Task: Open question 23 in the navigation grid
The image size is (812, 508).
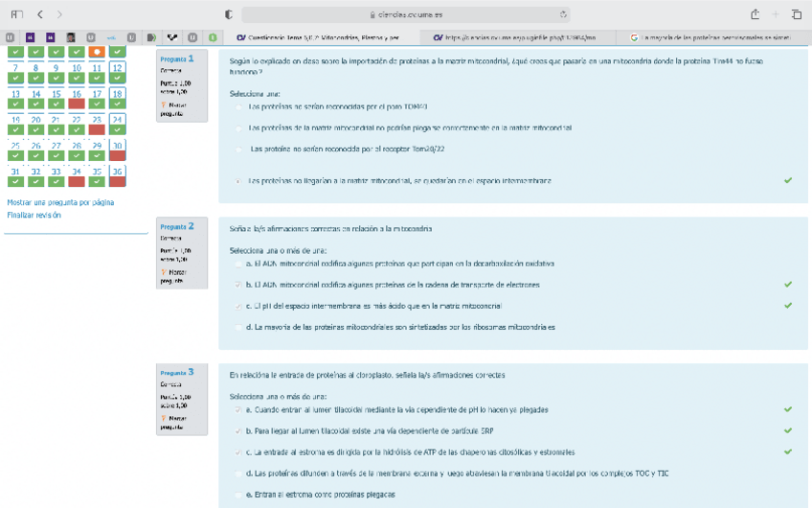Action: 96,125
